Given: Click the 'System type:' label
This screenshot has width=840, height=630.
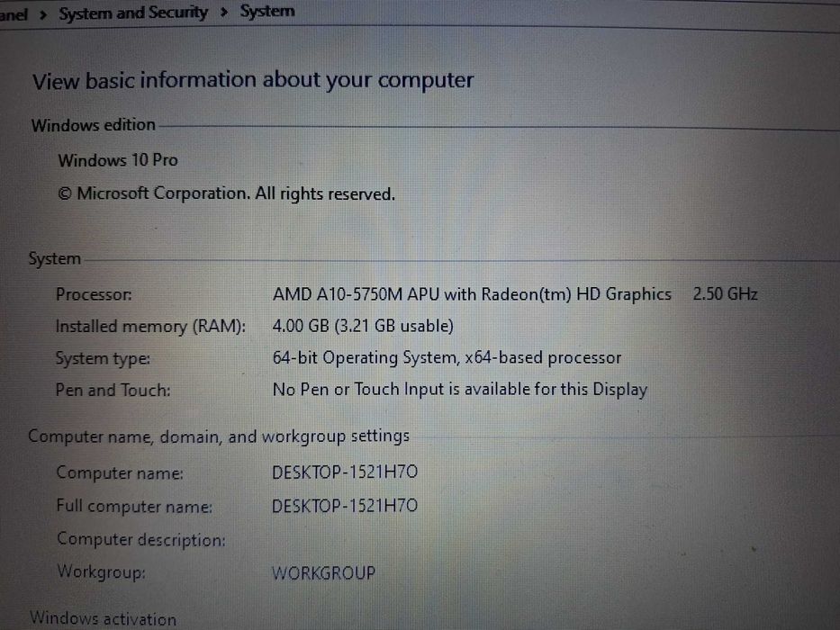Looking at the screenshot, I should click(x=103, y=358).
